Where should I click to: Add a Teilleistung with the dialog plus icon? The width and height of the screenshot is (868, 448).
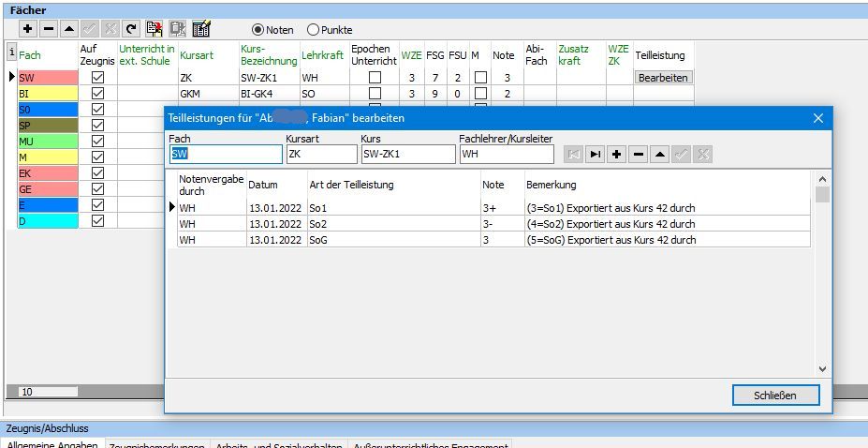pos(616,155)
